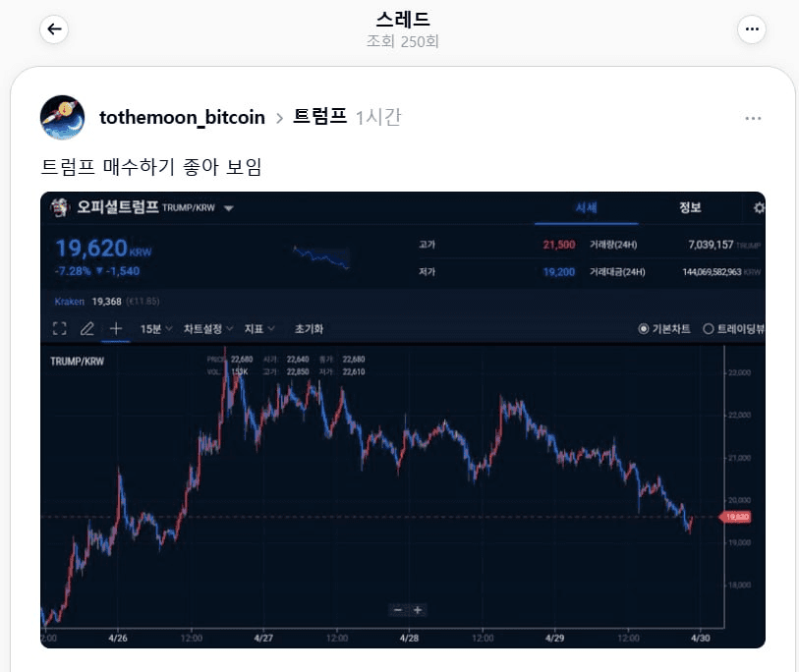Zoom out chart with minus button
Image resolution: width=799 pixels, height=672 pixels.
point(398,610)
